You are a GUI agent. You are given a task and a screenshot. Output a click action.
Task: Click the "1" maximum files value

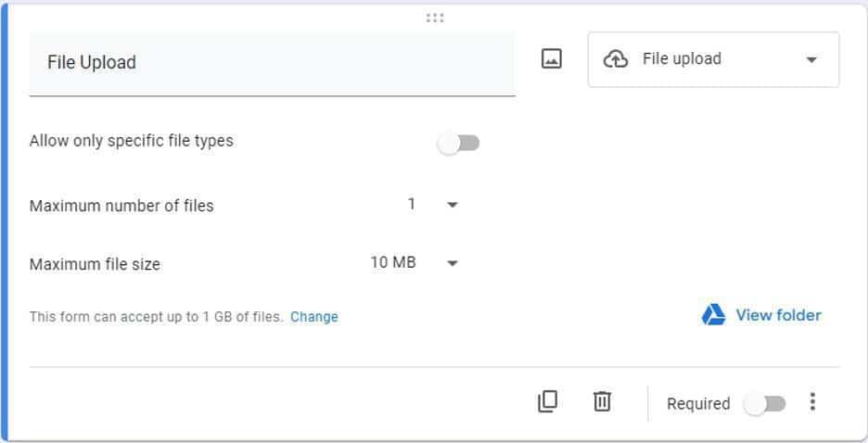[x=412, y=204]
